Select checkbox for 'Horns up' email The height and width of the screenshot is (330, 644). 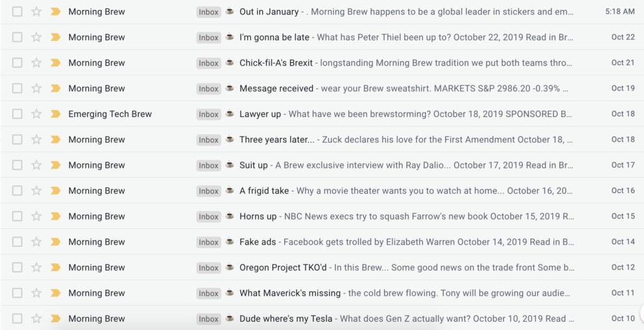click(x=17, y=216)
